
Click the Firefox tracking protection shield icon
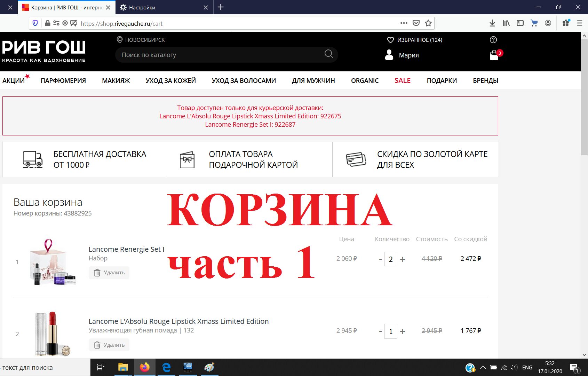(x=35, y=23)
